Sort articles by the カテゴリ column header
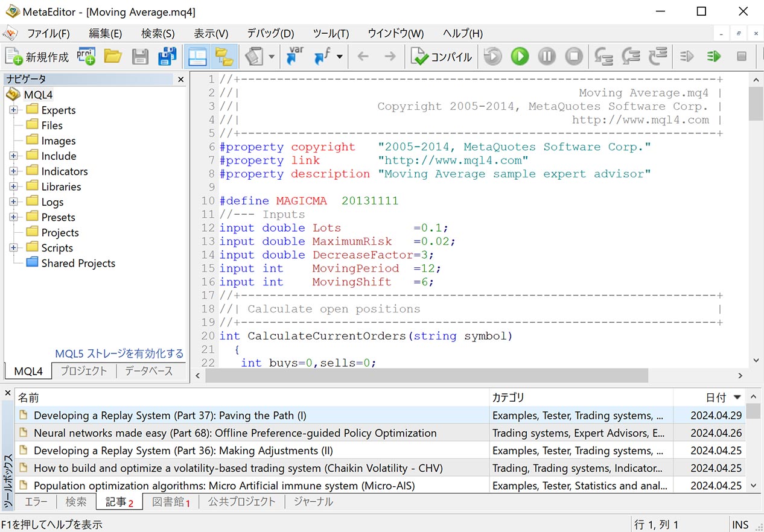Viewport: 764px width, 532px height. (581, 397)
